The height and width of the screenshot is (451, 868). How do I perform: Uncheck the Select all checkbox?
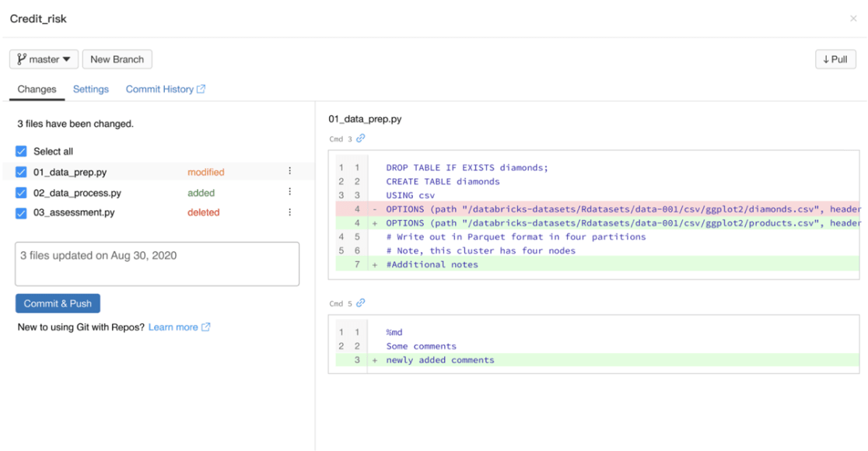click(19, 151)
